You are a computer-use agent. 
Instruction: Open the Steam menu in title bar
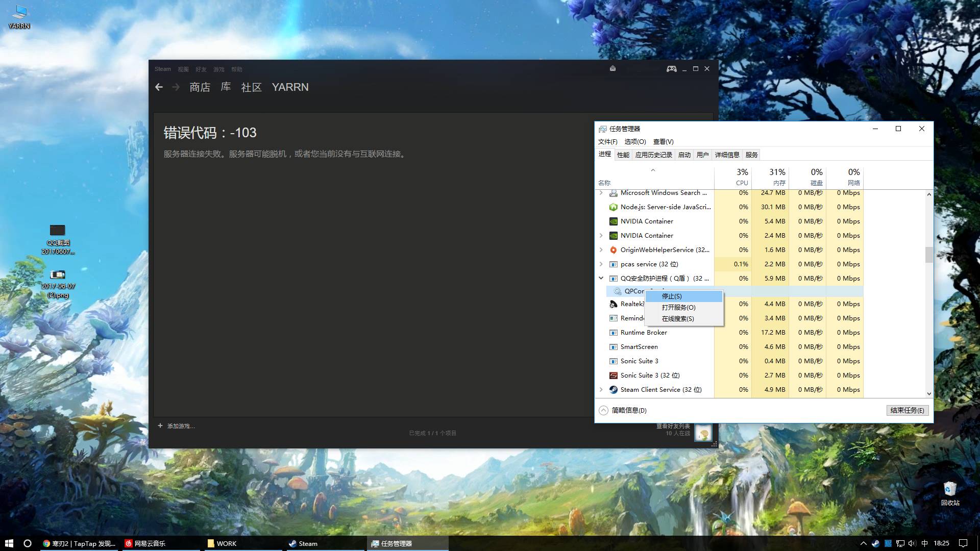[163, 69]
